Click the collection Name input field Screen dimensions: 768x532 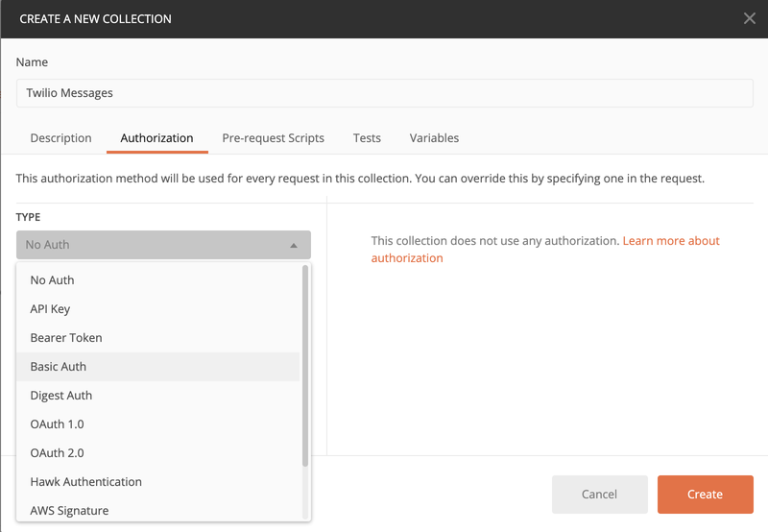point(384,93)
